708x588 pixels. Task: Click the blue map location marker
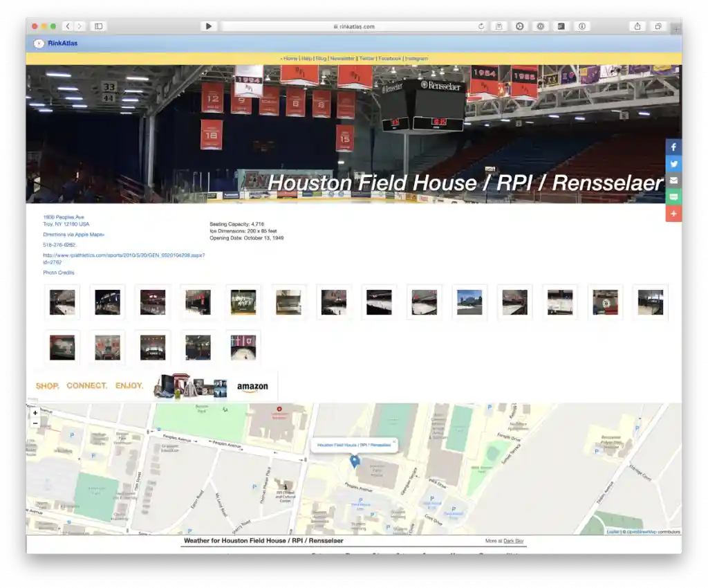point(355,461)
